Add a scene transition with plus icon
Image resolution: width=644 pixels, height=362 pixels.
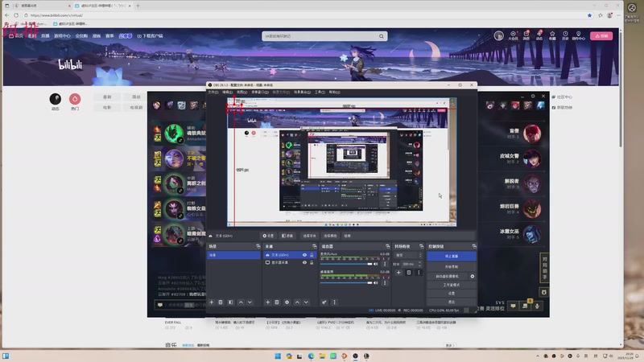398,272
